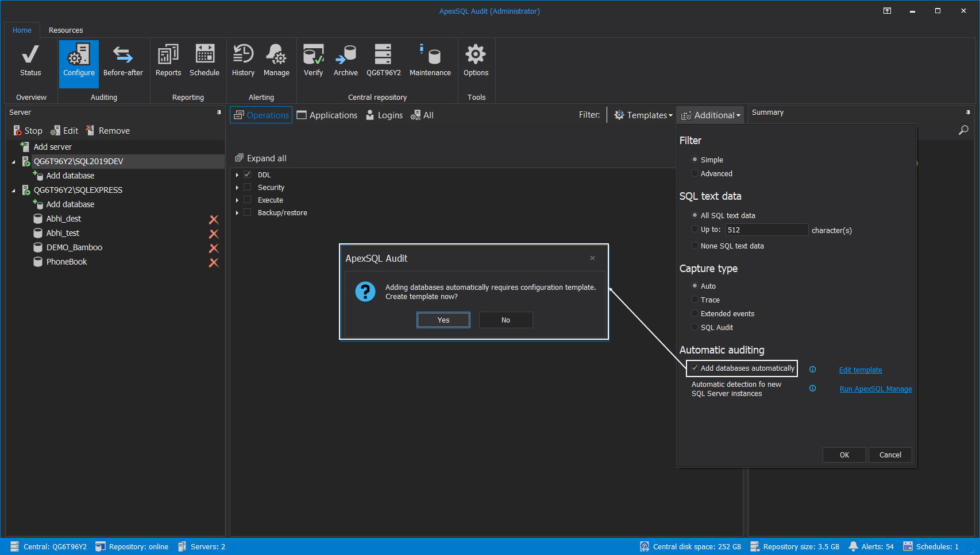
Task: Expand the Security operations node
Action: coord(237,188)
